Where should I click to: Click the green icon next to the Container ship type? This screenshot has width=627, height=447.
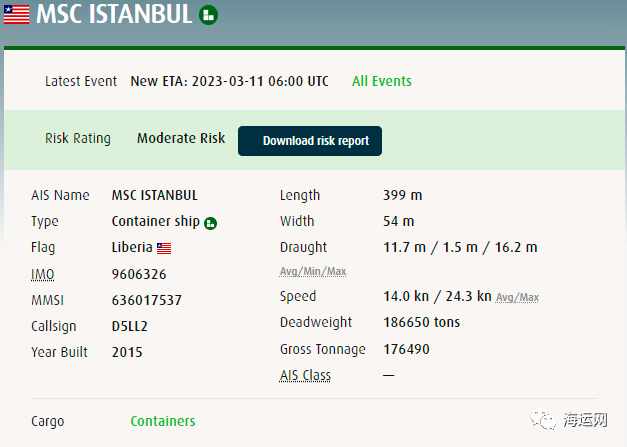point(210,223)
